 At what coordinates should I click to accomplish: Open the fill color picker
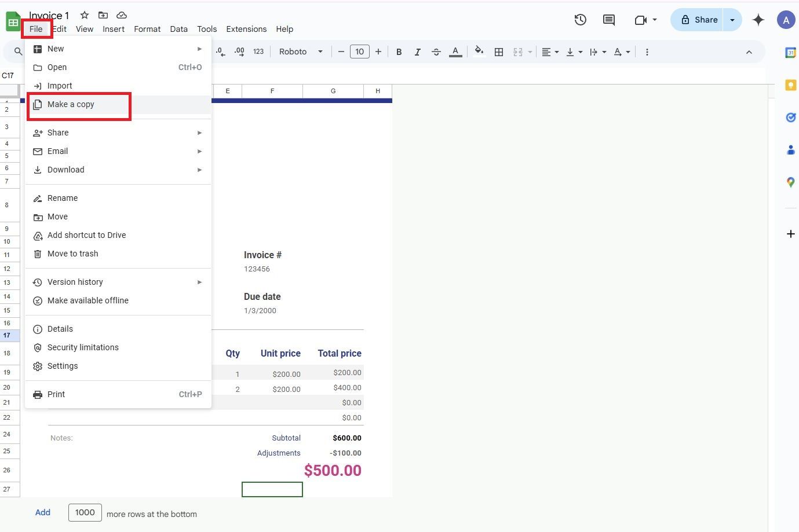coord(479,52)
